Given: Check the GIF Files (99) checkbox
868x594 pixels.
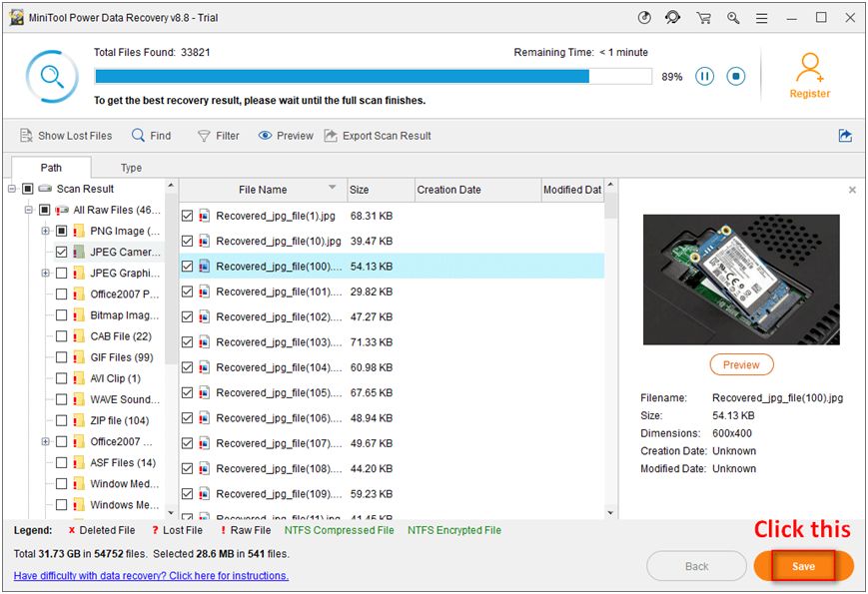Looking at the screenshot, I should [x=62, y=357].
